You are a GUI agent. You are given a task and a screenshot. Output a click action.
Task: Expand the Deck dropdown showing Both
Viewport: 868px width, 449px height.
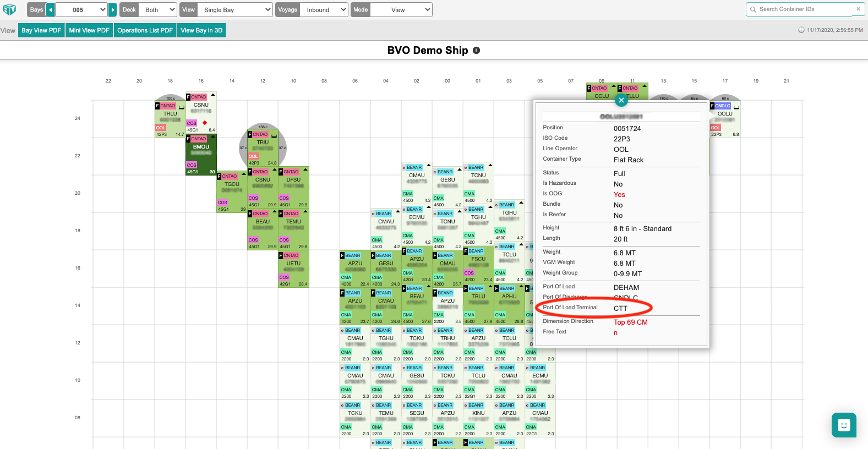[157, 10]
